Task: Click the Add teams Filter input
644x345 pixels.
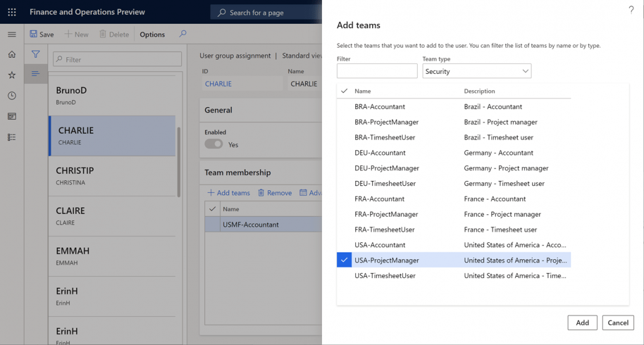Action: pyautogui.click(x=377, y=71)
